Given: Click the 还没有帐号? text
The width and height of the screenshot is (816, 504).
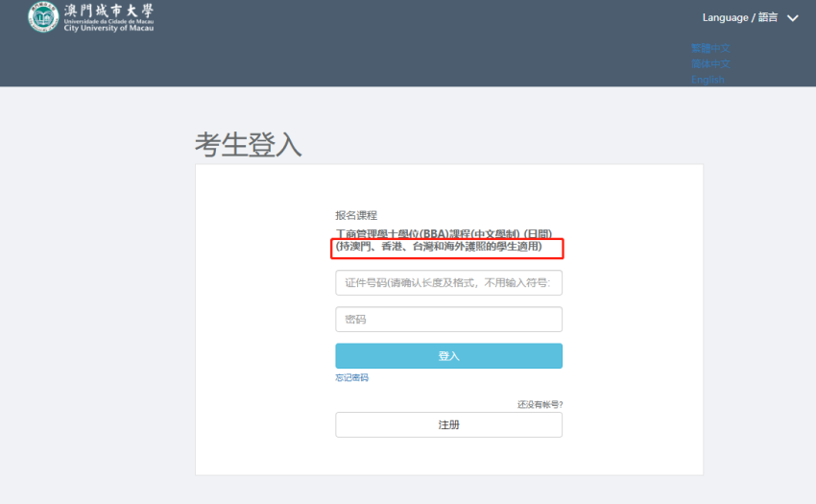Looking at the screenshot, I should coord(540,404).
